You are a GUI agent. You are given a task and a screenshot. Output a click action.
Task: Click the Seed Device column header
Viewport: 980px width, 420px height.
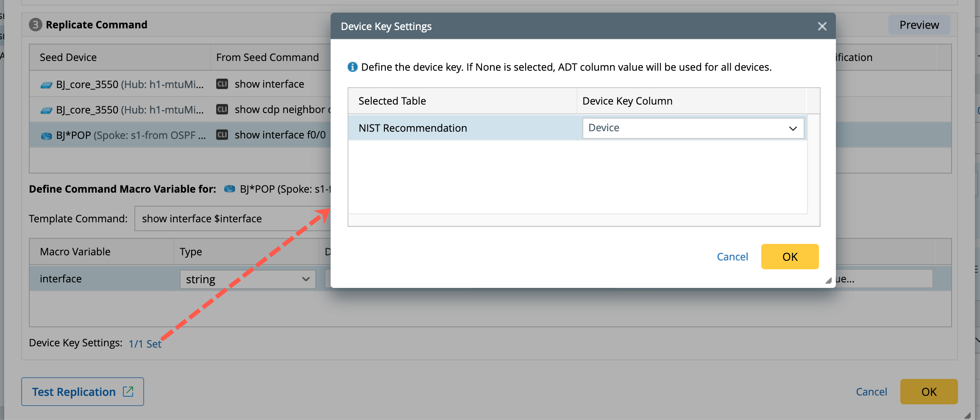pos(120,57)
